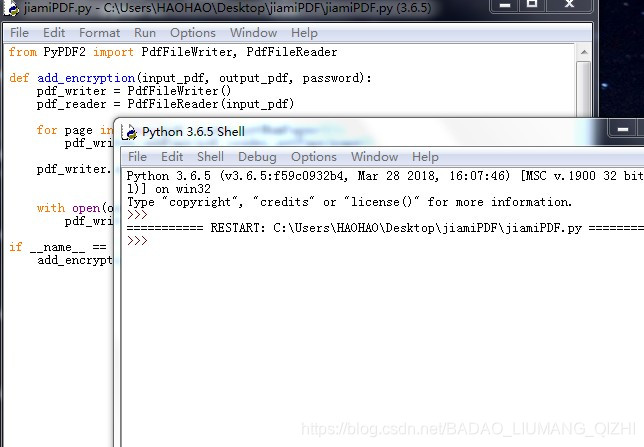The height and width of the screenshot is (447, 644).
Task: Click the 'if __name__ ==' line
Action: (58, 247)
